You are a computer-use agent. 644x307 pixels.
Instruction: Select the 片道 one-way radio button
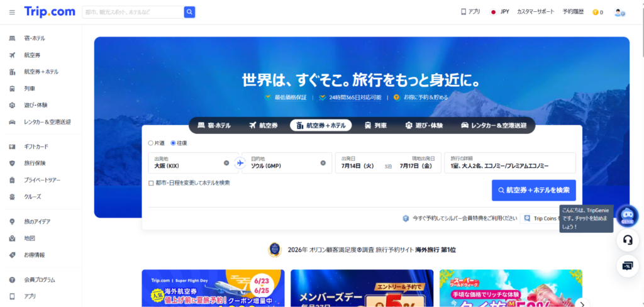pos(150,143)
